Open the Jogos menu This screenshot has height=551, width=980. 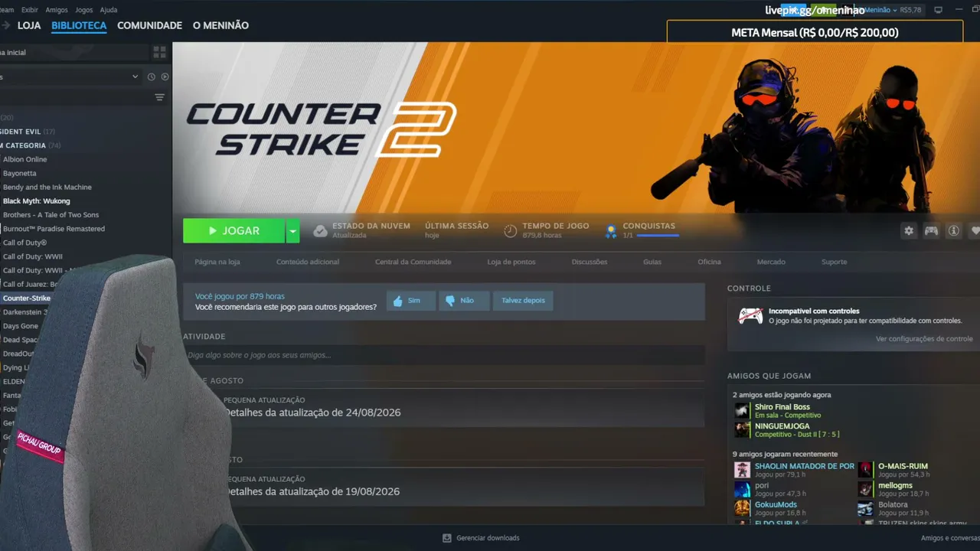(85, 10)
